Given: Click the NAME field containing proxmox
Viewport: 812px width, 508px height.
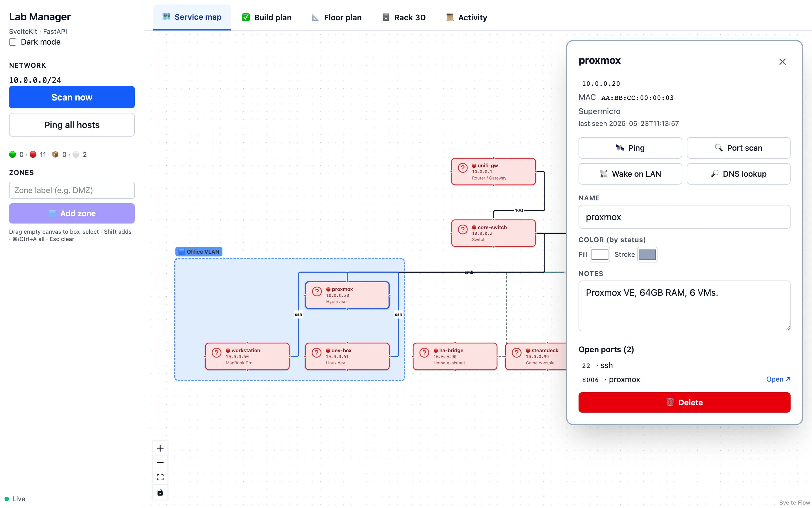Looking at the screenshot, I should tap(685, 217).
